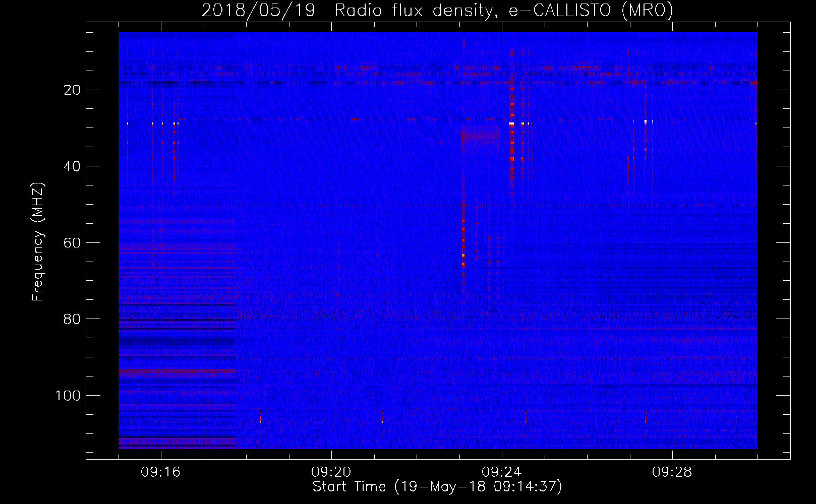Screen dimensions: 816x504
Task: Click the time tick label "09:24"
Action: pyautogui.click(x=502, y=472)
